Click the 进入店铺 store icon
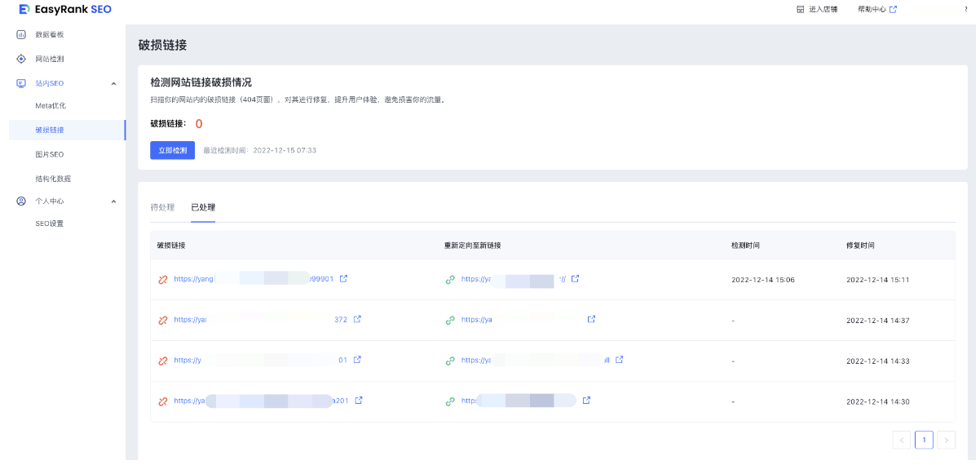The width and height of the screenshot is (980, 465). pos(800,10)
